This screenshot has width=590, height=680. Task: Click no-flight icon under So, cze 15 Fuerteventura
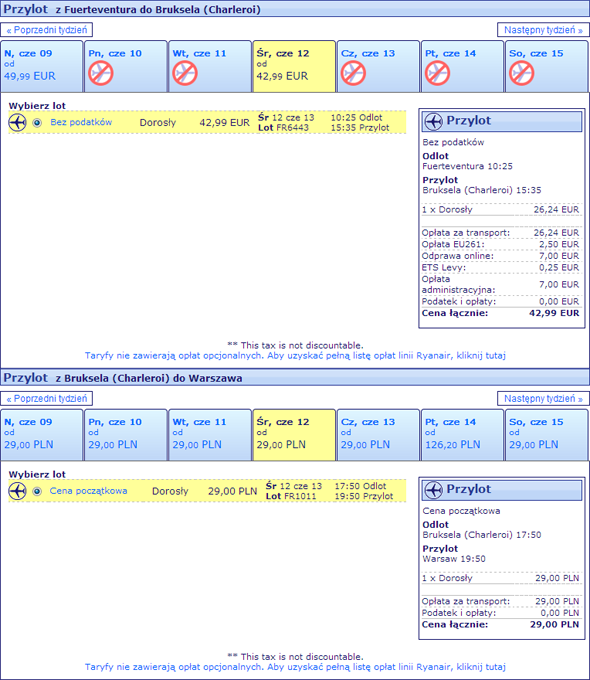521,73
